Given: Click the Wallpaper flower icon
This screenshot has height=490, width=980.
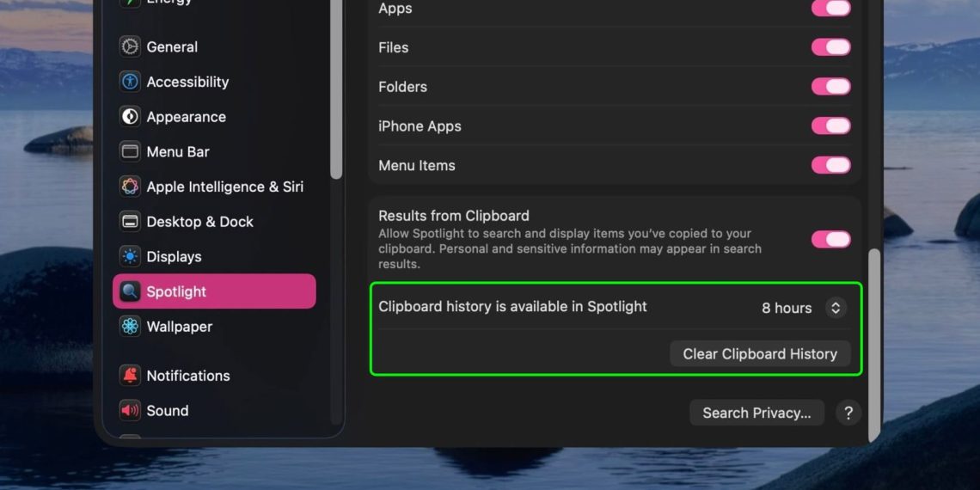Looking at the screenshot, I should point(130,327).
